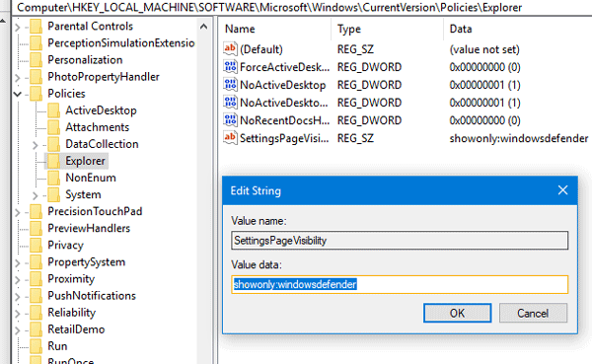This screenshot has width=592, height=364.
Task: Select the SettingsPageVisi... string value icon
Action: (x=230, y=138)
